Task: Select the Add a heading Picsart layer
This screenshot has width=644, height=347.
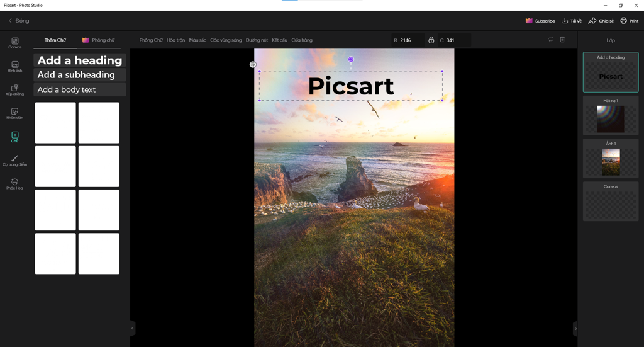Action: click(x=611, y=72)
